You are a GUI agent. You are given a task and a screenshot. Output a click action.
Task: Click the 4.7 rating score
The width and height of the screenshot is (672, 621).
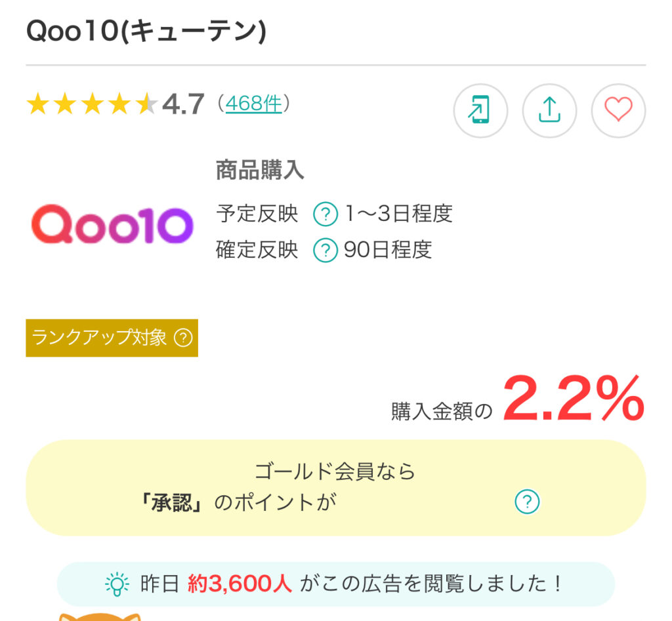click(183, 104)
